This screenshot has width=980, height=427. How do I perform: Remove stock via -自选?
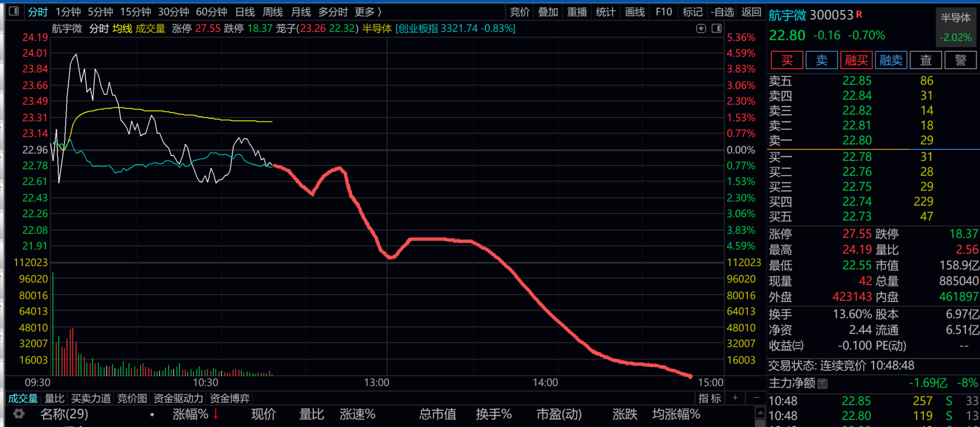pyautogui.click(x=721, y=12)
